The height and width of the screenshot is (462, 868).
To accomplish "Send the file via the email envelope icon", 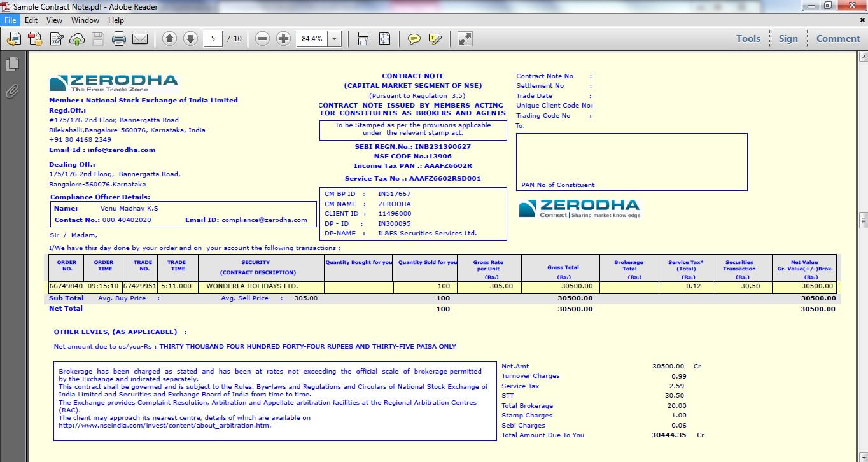I will [140, 39].
